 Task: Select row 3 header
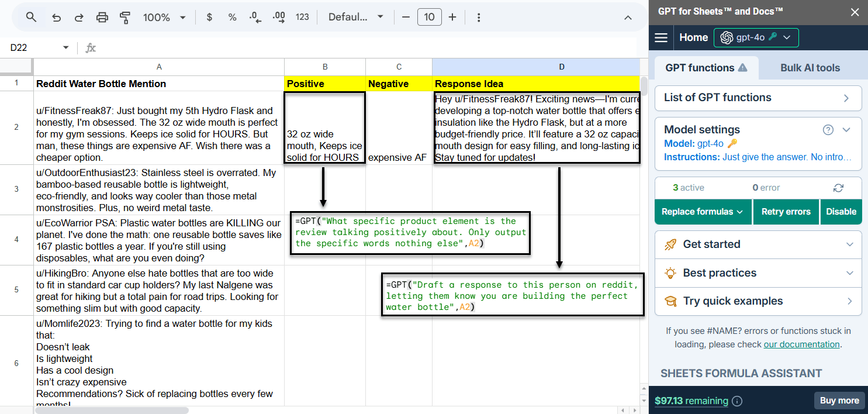tap(16, 189)
